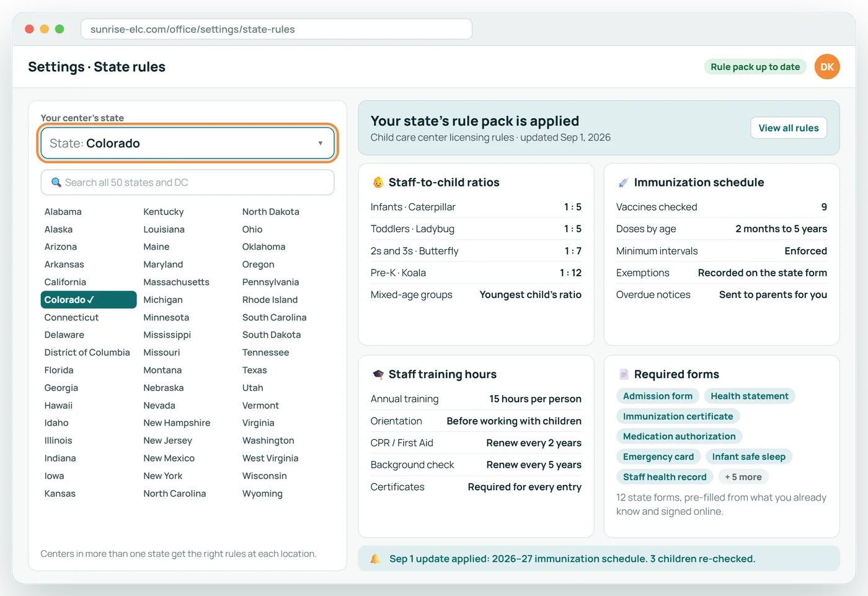Expand the + 5 more forms chip
Viewport: 868px width, 596px height.
pos(743,477)
